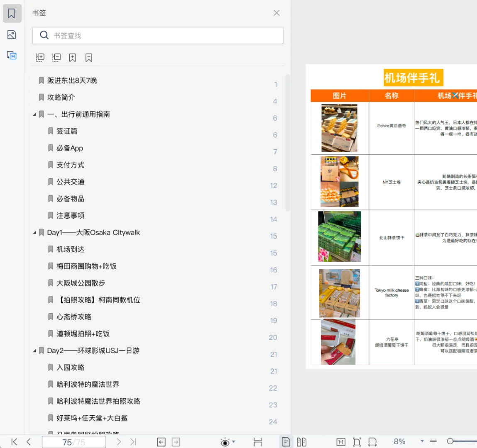Jump to 必备App bookmark
Viewport: 477px width, 448px height.
click(x=70, y=148)
